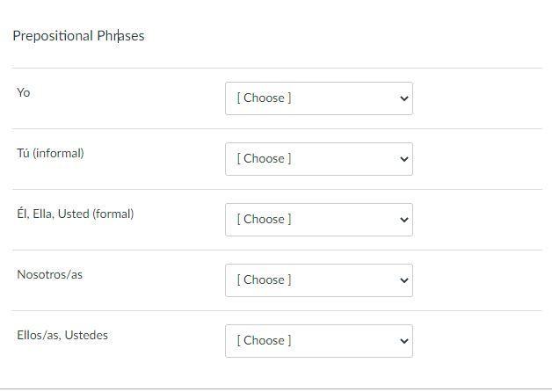The height and width of the screenshot is (392, 552).
Task: Open the Nosotros/as answer dropdown
Action: point(318,280)
